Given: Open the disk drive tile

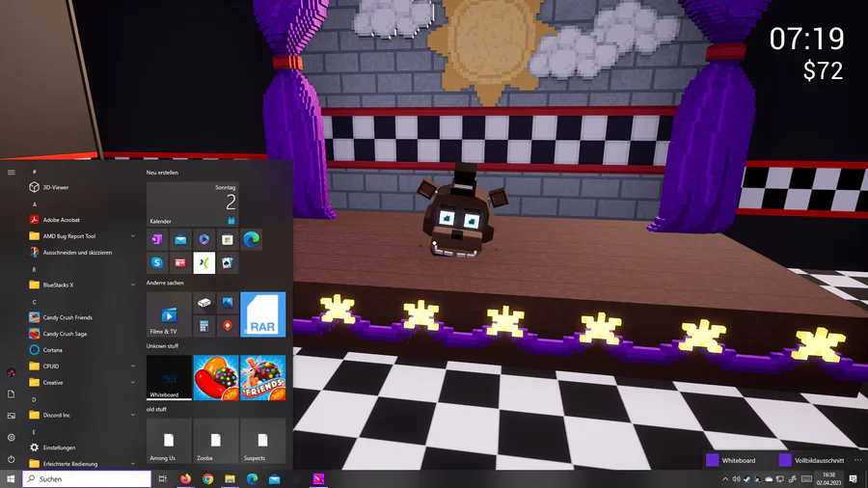Looking at the screenshot, I should coord(203,303).
